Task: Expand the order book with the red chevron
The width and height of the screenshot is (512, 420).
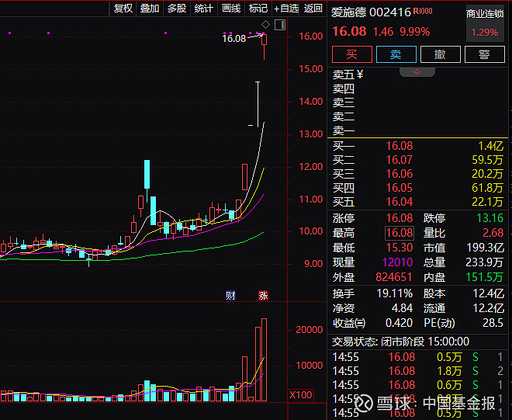Action: [x=417, y=71]
